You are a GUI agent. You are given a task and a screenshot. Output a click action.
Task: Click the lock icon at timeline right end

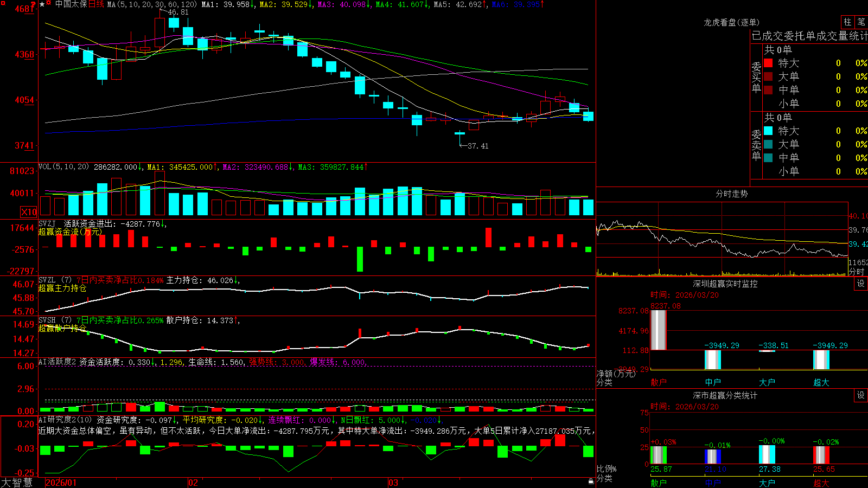coord(591,481)
